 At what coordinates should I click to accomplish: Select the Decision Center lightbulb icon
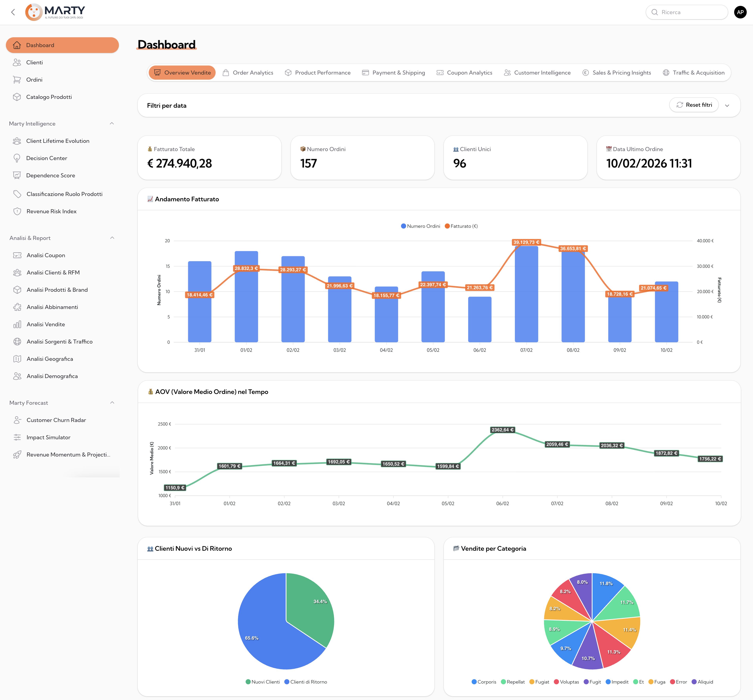(x=17, y=158)
